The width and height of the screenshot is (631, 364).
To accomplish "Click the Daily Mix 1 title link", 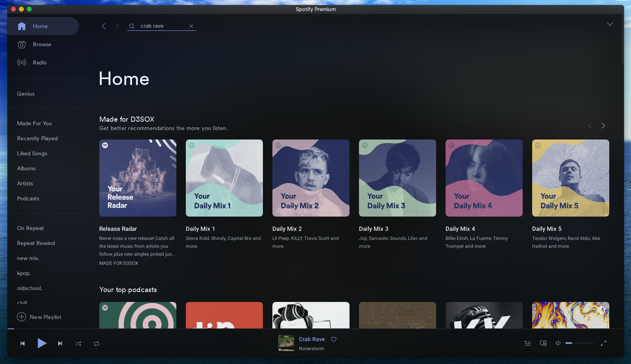I will pyautogui.click(x=200, y=229).
